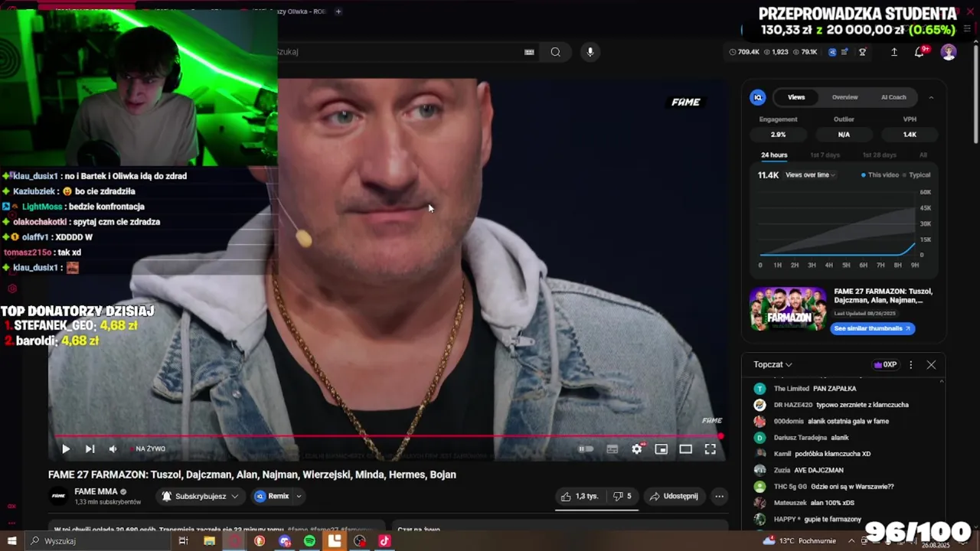
Task: Click See similar thumbnails button
Action: click(x=872, y=328)
